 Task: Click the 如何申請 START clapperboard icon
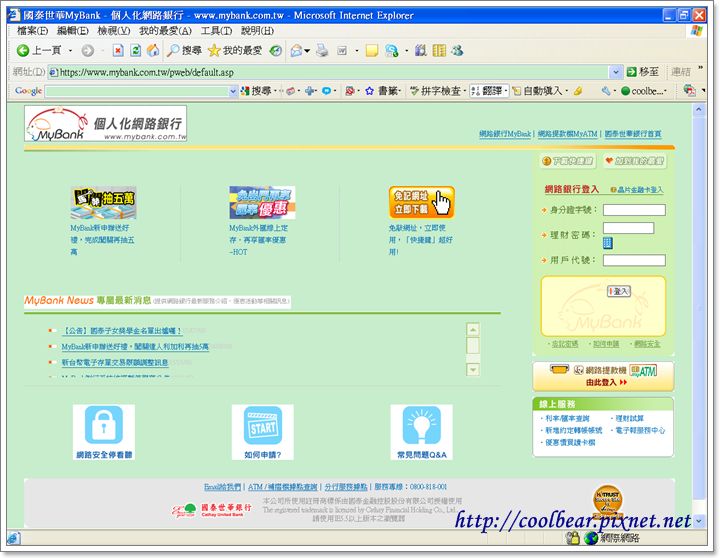[263, 425]
